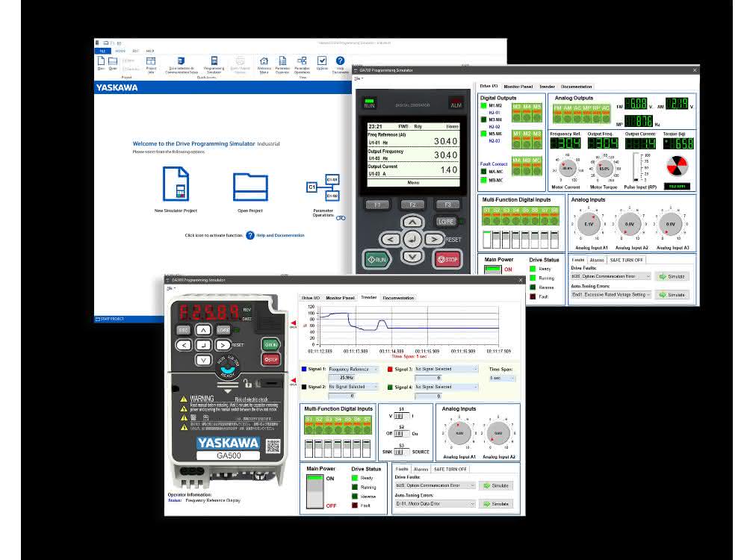Open Drive Selection & Communication Setup

pyautogui.click(x=181, y=65)
